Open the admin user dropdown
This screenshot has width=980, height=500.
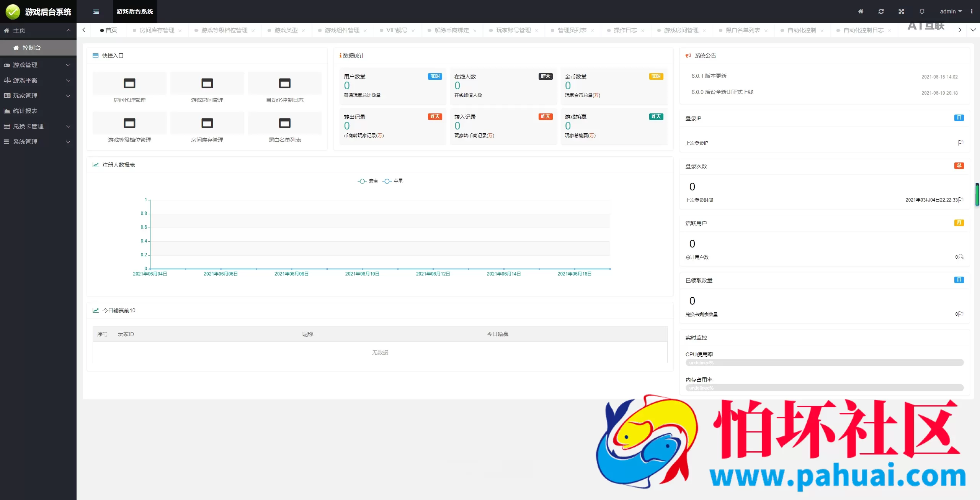click(x=951, y=11)
